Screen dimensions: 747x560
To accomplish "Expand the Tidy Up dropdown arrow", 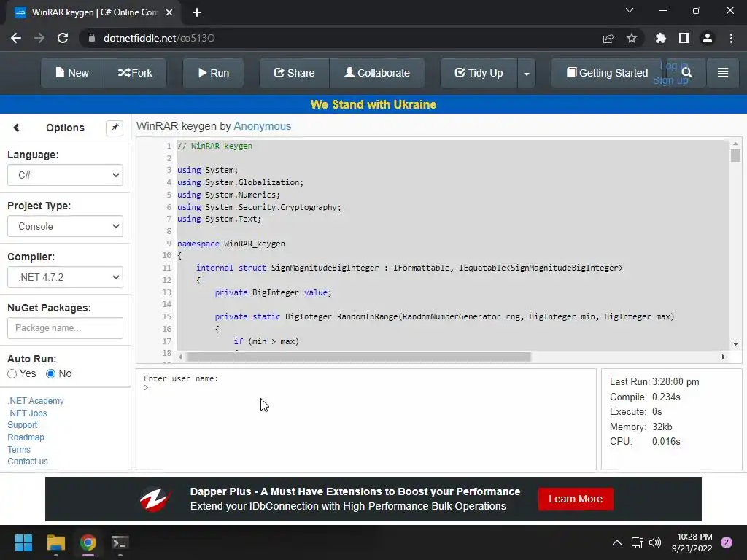I will pyautogui.click(x=527, y=74).
